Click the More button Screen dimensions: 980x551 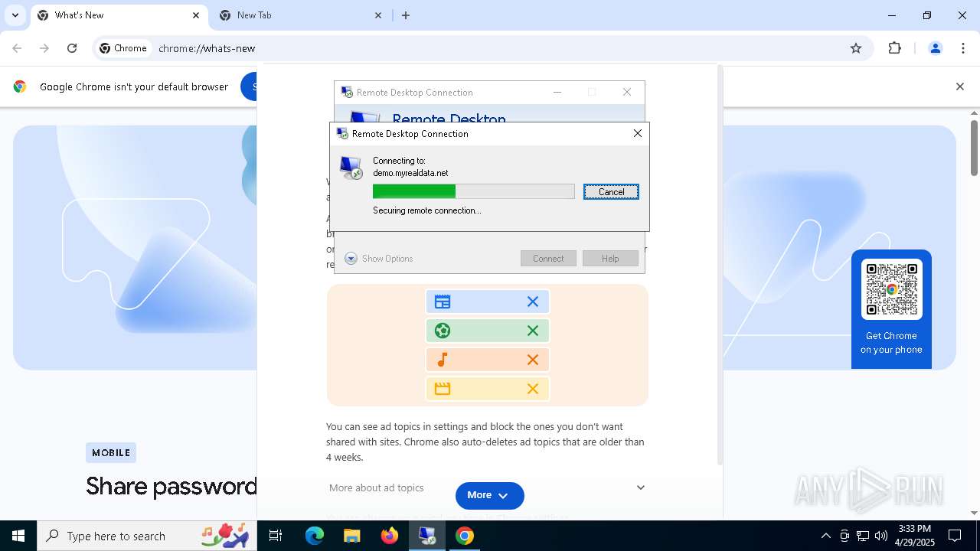coord(489,495)
